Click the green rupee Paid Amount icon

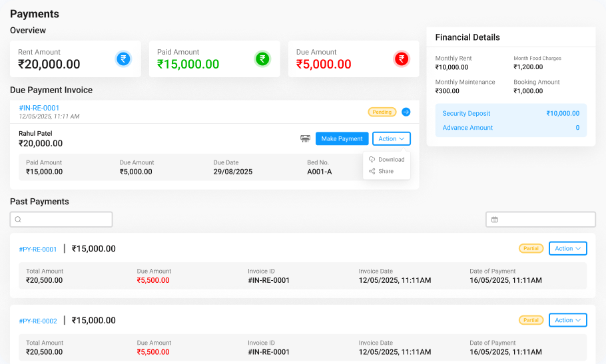tap(262, 59)
